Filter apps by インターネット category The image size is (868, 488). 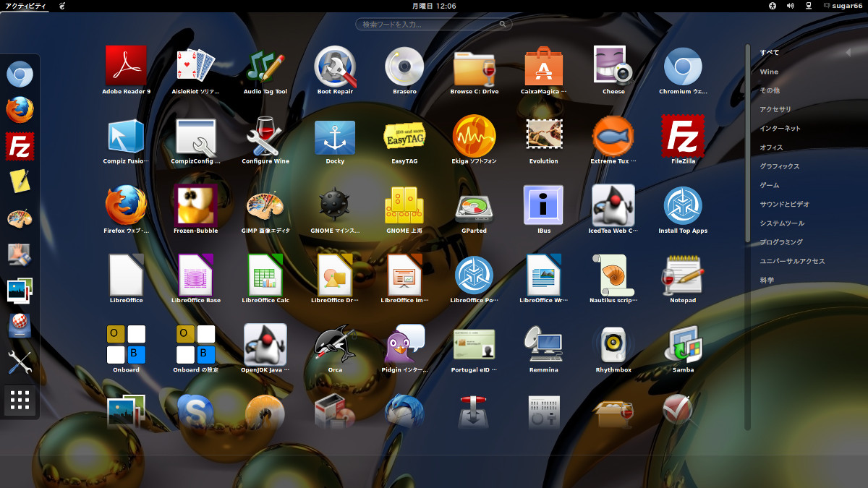pos(780,129)
